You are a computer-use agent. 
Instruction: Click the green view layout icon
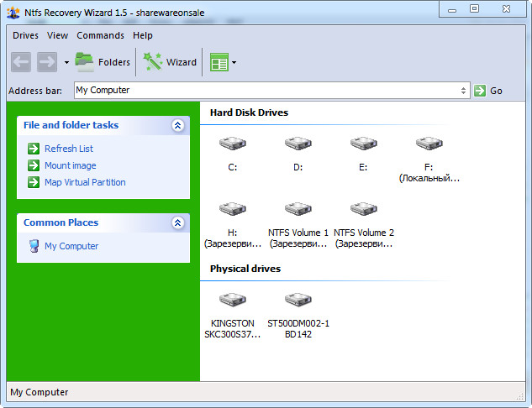click(x=219, y=62)
